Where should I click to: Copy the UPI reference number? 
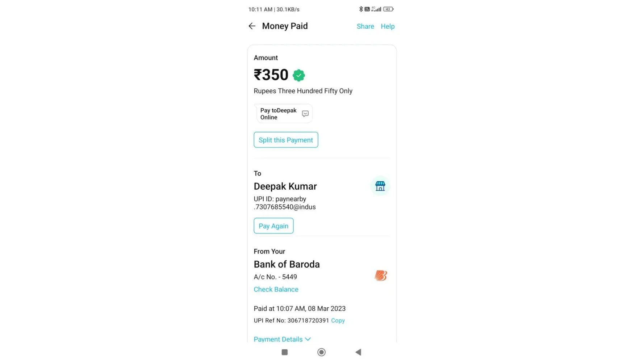click(x=338, y=321)
